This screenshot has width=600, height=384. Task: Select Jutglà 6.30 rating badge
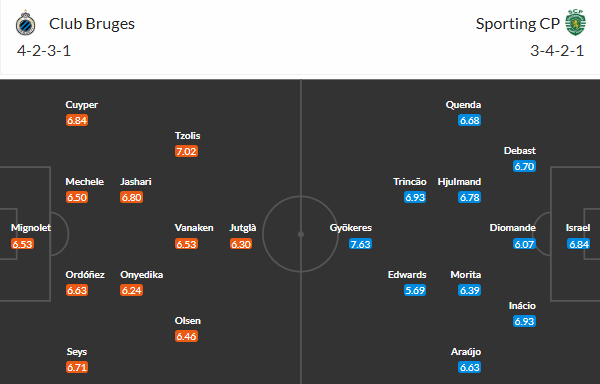pyautogui.click(x=241, y=244)
